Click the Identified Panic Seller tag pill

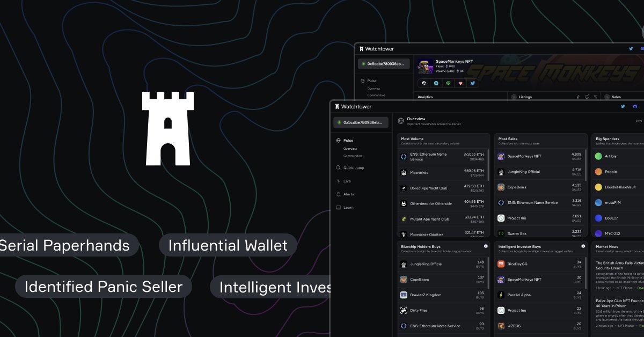coord(103,287)
